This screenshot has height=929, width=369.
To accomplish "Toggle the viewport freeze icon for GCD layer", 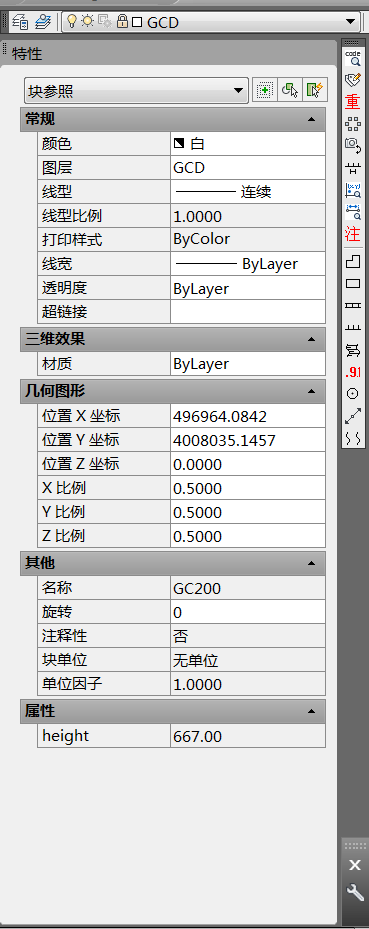I will click(x=105, y=22).
